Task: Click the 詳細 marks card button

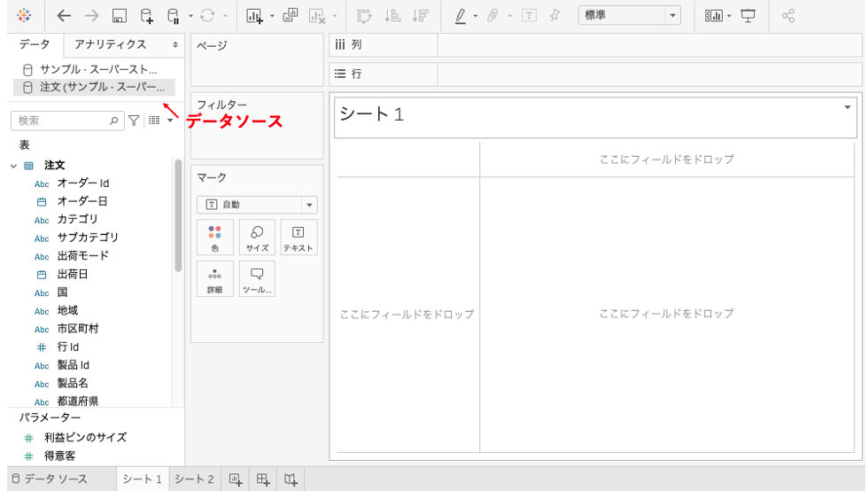Action: coord(214,279)
